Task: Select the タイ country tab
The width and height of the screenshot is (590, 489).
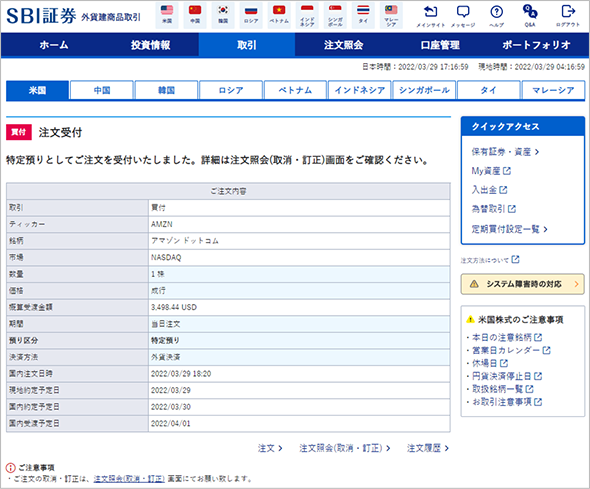Action: [x=488, y=90]
